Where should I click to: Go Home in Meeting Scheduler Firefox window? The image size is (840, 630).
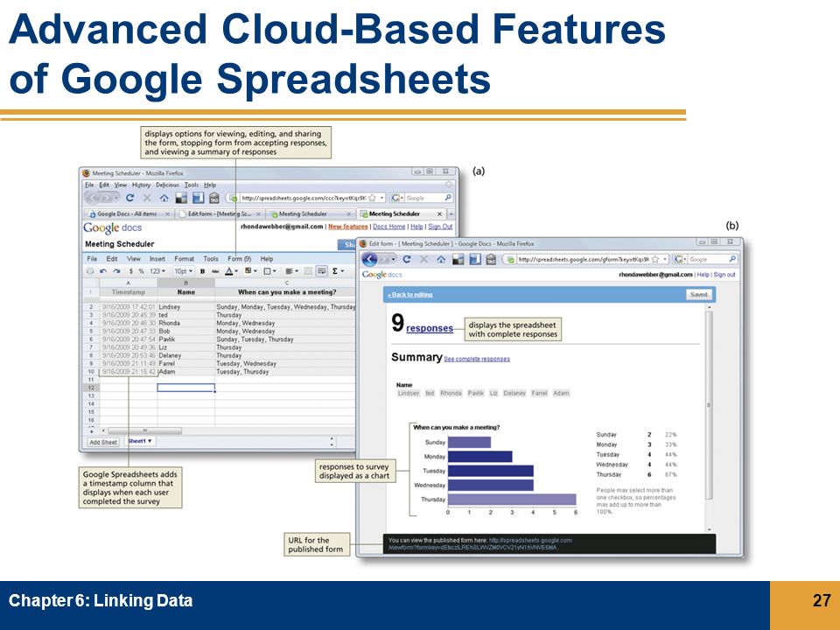click(164, 198)
